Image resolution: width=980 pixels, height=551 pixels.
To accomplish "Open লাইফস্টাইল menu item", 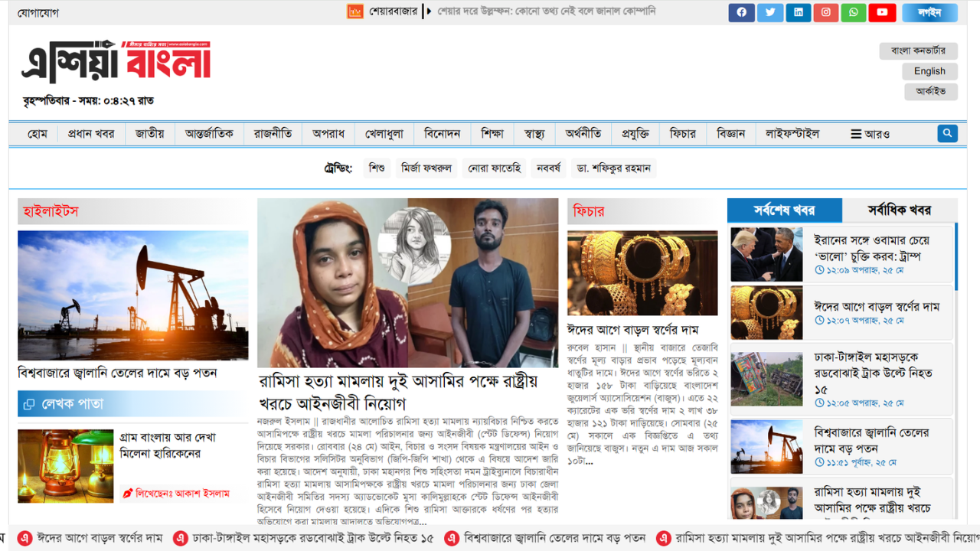I will point(792,134).
